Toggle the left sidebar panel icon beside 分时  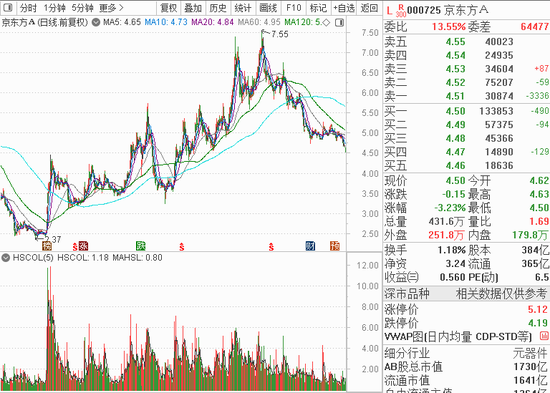coord(8,7)
